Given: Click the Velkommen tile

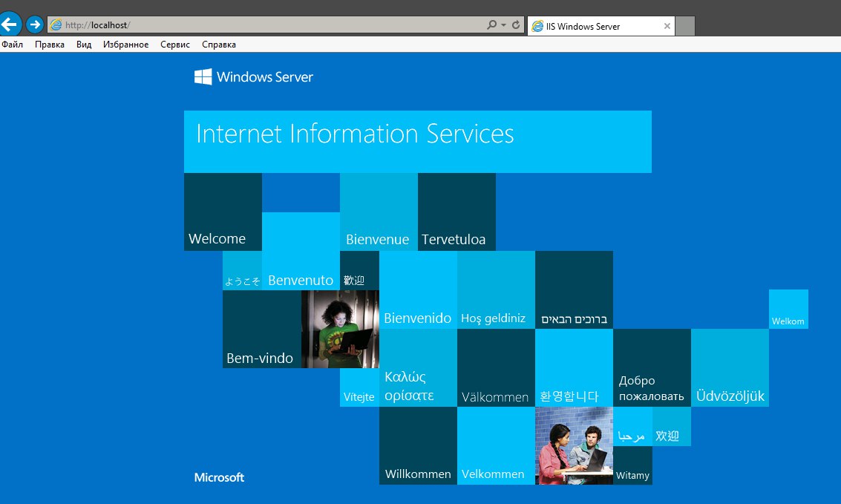Looking at the screenshot, I should pos(496,445).
